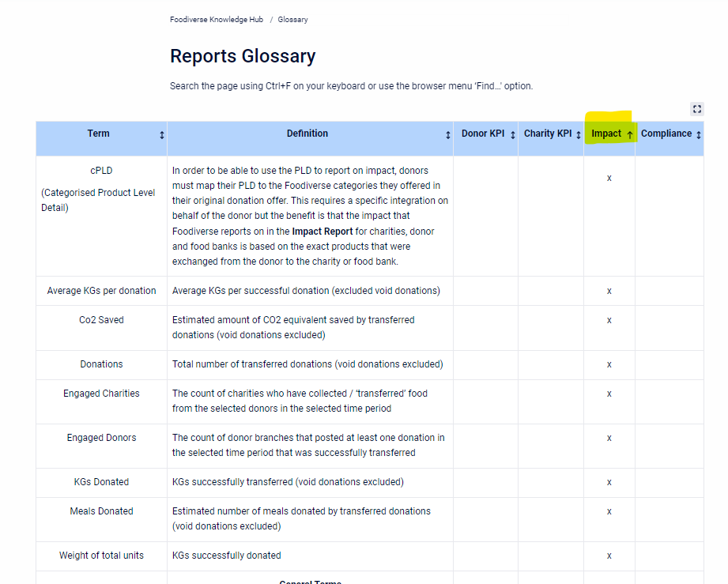Click the sort arrows in Definition column

[x=448, y=135]
